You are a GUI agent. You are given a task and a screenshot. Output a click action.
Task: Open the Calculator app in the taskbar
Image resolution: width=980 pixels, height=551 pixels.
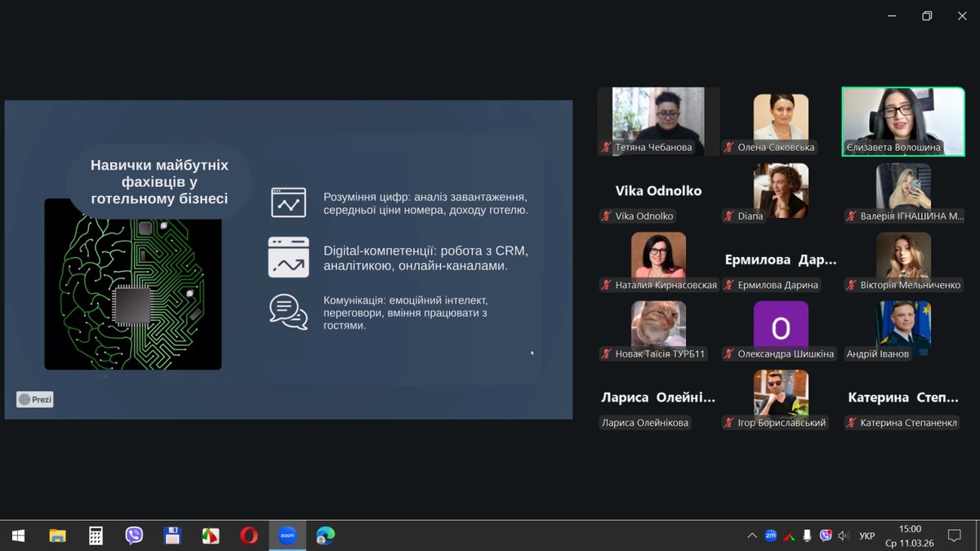pyautogui.click(x=96, y=535)
